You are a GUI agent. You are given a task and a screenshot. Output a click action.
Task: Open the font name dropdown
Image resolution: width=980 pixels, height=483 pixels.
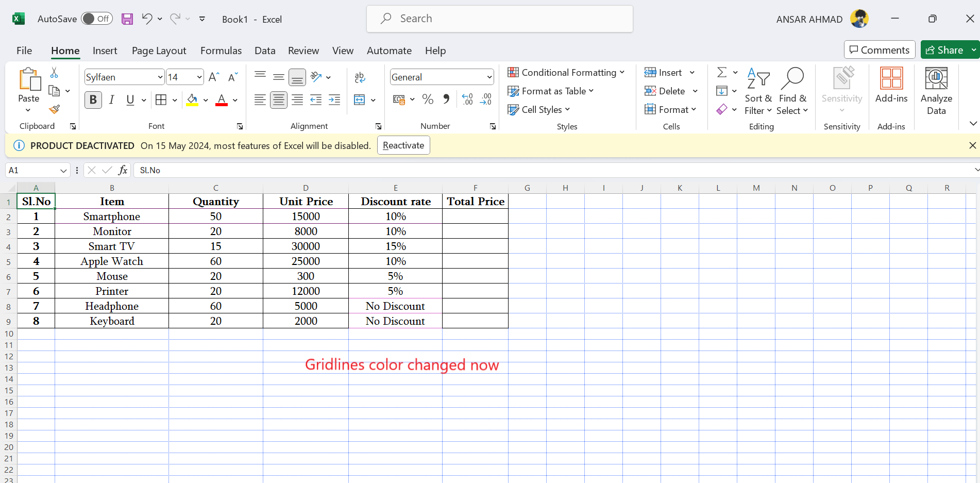coord(160,77)
